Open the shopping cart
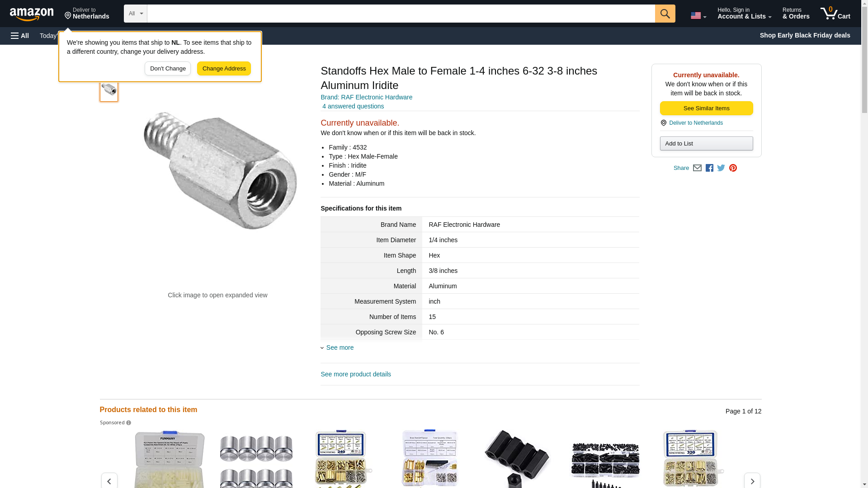The width and height of the screenshot is (868, 488). pos(835,14)
